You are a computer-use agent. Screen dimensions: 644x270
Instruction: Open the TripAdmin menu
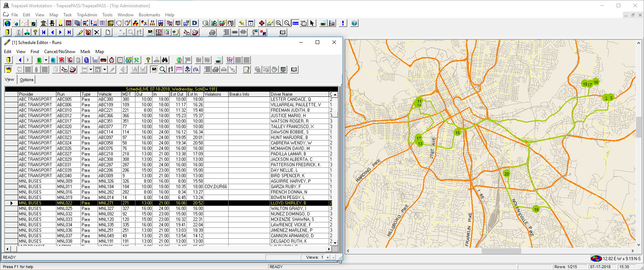point(87,15)
